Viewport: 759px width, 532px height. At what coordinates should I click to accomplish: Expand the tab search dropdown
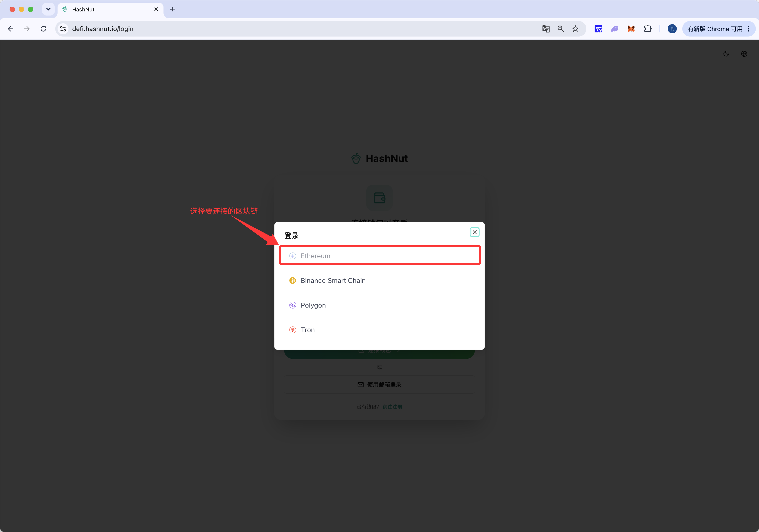(48, 9)
